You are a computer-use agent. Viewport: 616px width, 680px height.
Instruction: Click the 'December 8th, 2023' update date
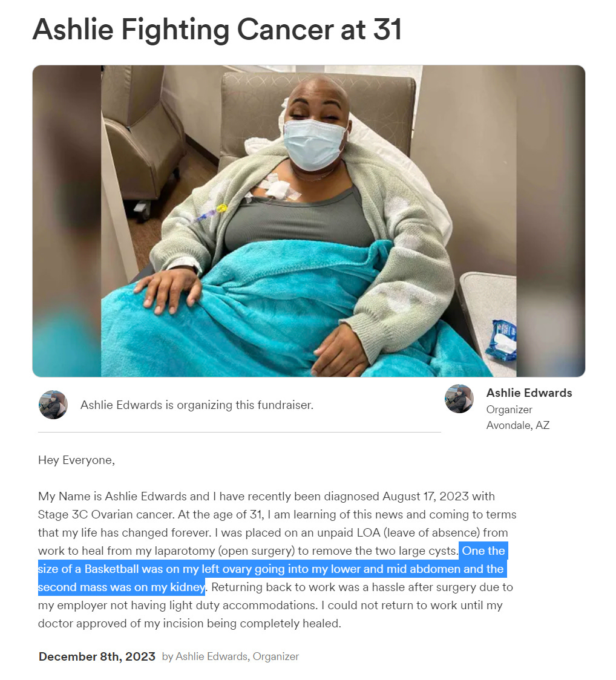[97, 656]
